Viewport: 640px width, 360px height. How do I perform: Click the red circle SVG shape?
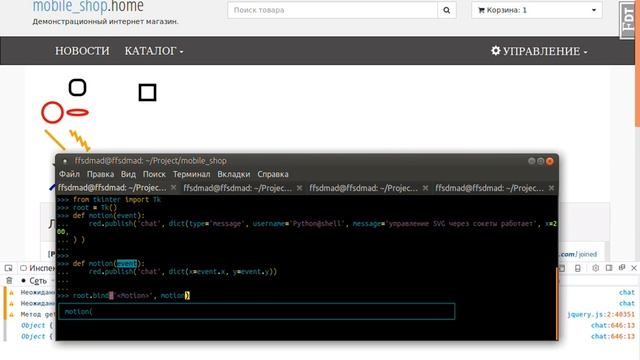[x=52, y=113]
